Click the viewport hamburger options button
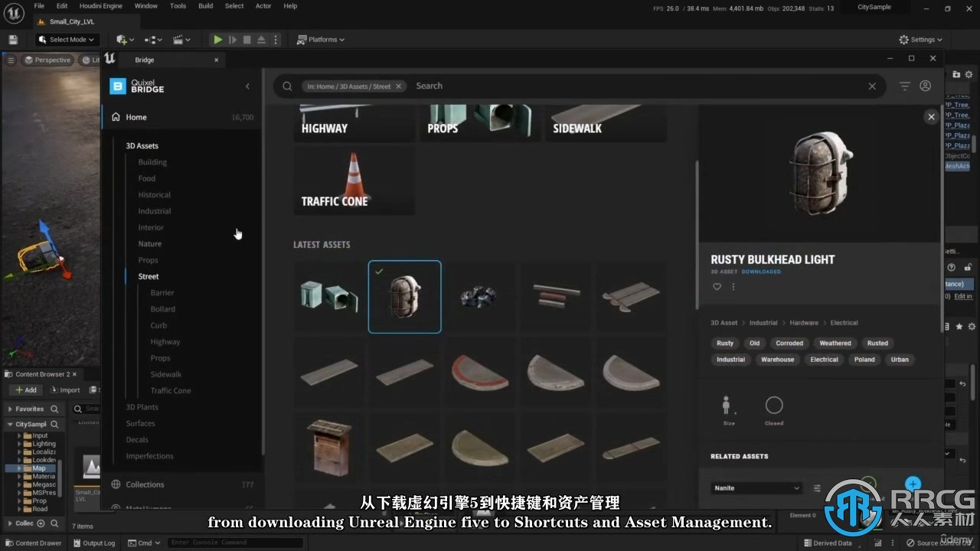Image resolution: width=980 pixels, height=551 pixels. tap(11, 60)
